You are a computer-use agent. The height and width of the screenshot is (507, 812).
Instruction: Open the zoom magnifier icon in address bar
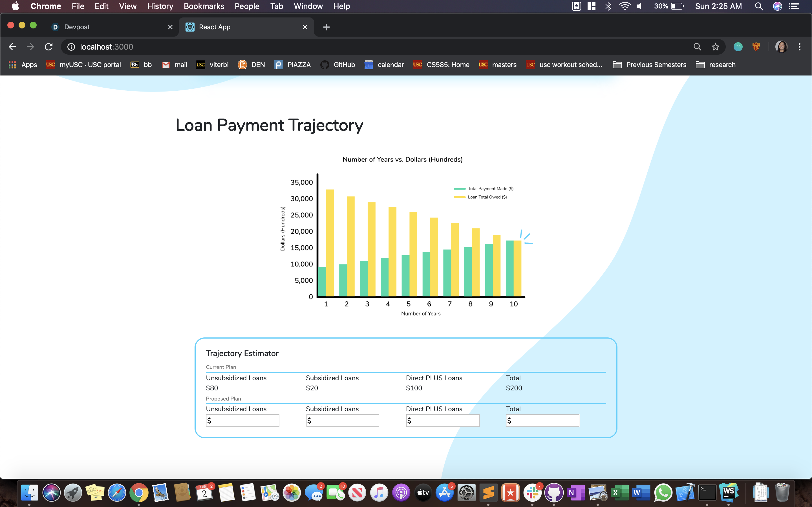point(697,46)
